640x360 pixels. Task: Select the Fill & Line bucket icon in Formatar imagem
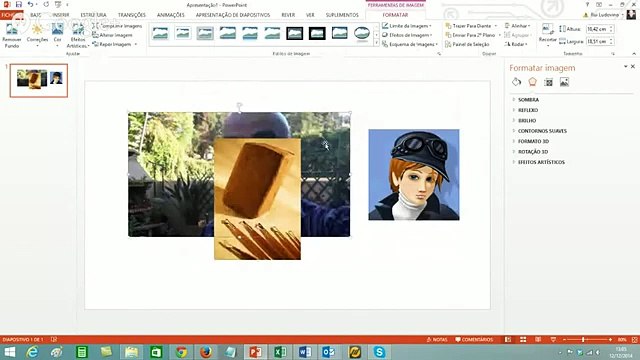[x=516, y=82]
